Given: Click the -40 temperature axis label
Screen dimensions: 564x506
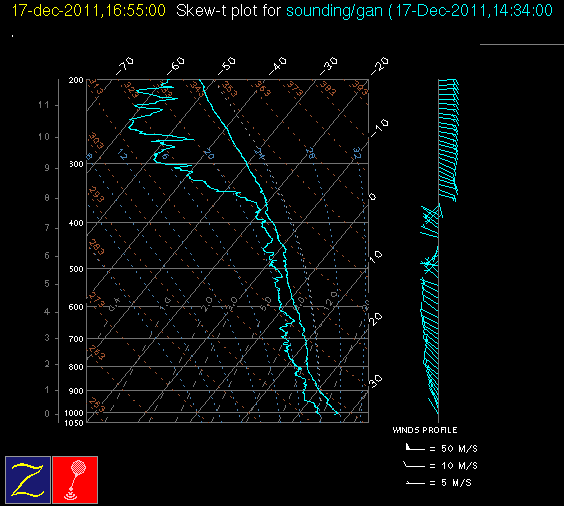Looking at the screenshot, I should tap(278, 66).
